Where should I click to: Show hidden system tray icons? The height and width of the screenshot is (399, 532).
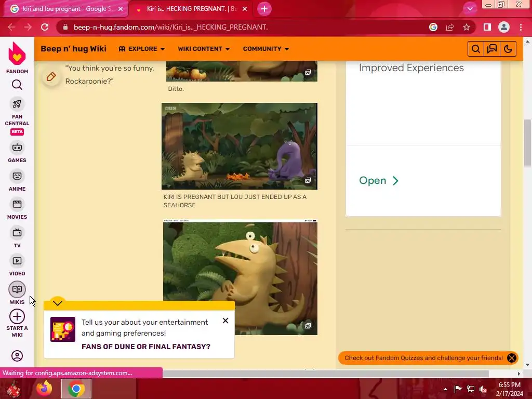tap(445, 389)
